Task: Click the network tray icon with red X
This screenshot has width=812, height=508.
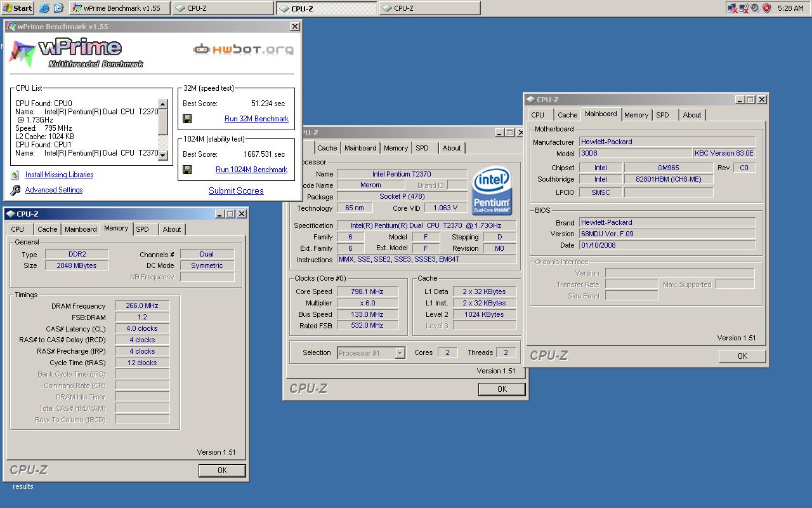Action: click(733, 8)
